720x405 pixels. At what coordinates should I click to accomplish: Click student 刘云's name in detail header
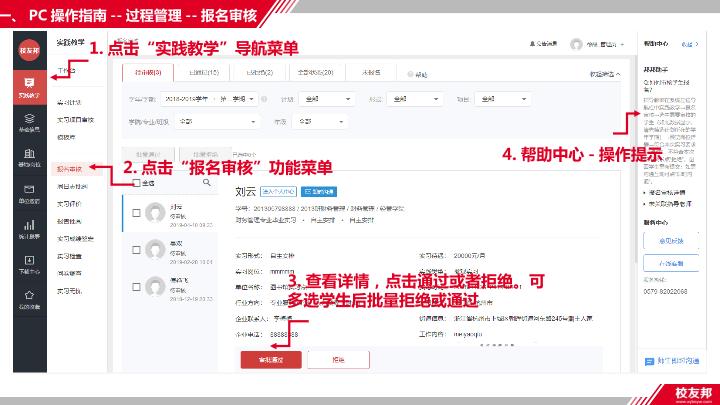pos(245,190)
